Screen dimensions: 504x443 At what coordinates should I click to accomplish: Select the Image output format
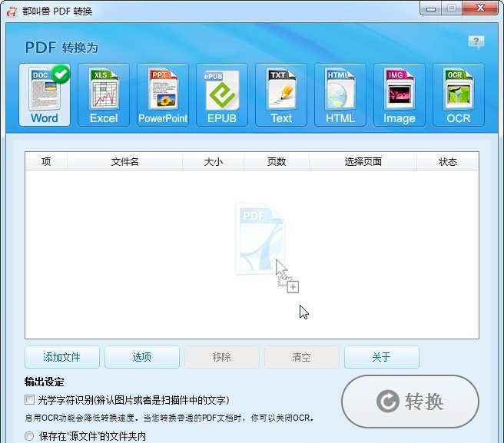[x=400, y=95]
